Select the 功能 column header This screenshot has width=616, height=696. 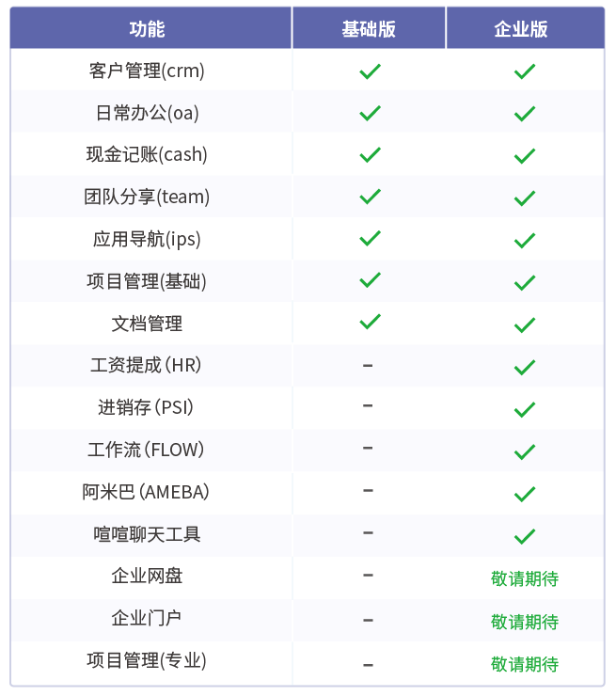click(147, 28)
